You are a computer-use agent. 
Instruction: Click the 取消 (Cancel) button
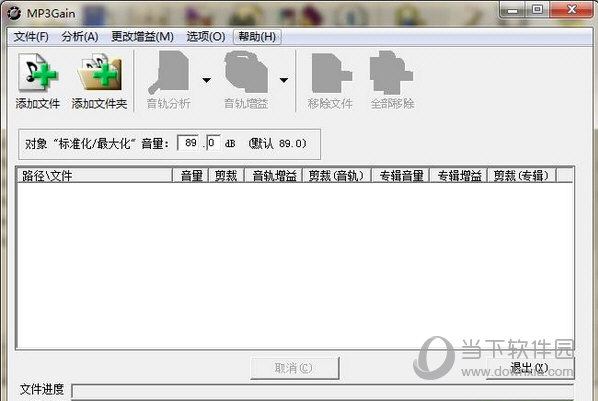pos(294,368)
